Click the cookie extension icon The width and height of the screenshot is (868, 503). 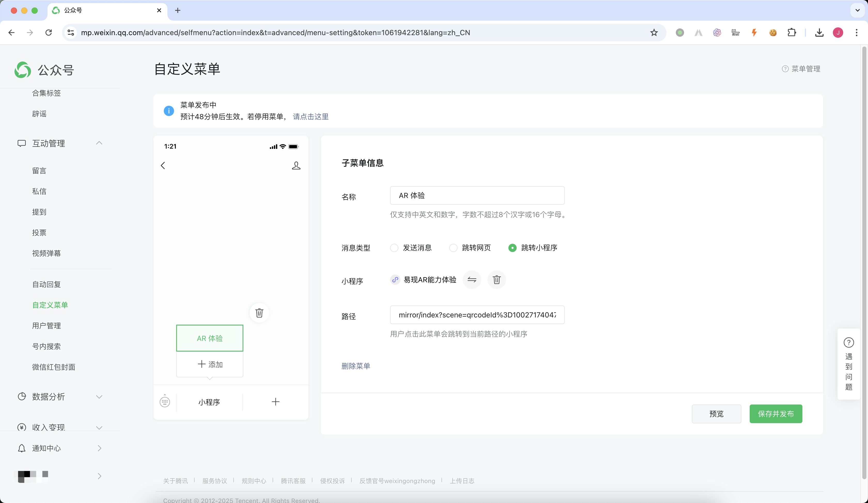[x=773, y=32]
